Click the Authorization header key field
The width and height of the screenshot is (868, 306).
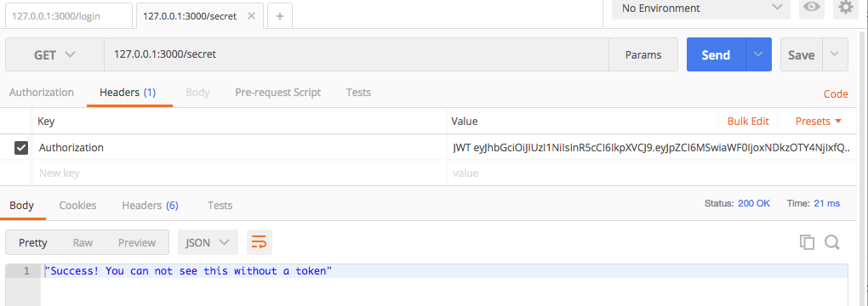(x=240, y=148)
